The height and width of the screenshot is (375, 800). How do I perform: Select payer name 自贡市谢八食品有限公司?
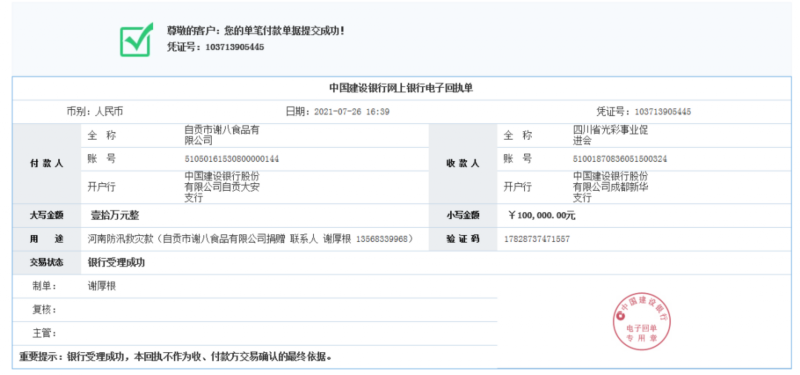[x=222, y=135]
